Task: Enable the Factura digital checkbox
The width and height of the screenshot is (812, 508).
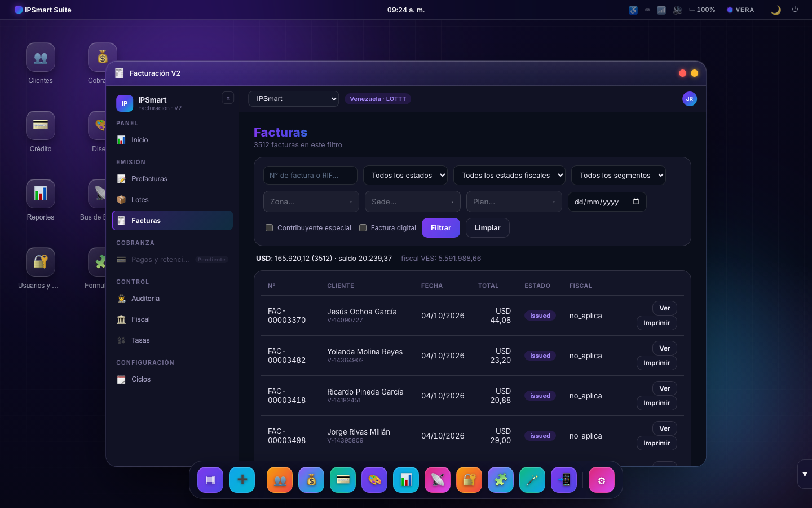Action: point(363,228)
